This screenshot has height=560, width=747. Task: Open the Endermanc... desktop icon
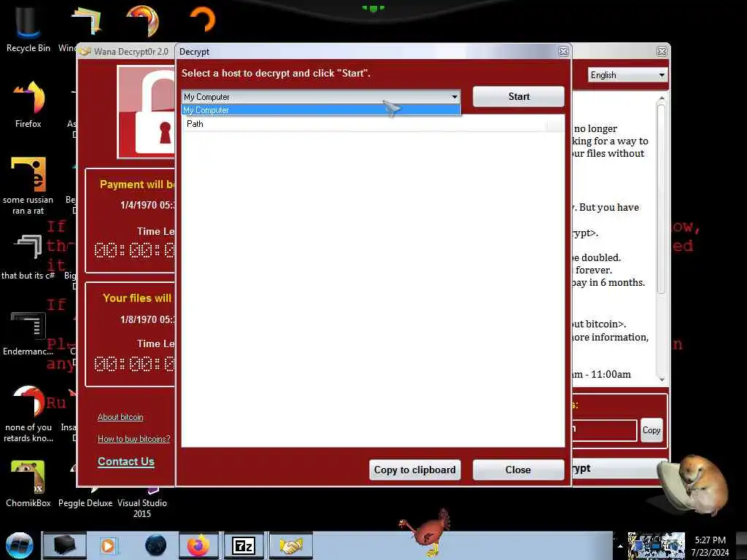pyautogui.click(x=28, y=333)
